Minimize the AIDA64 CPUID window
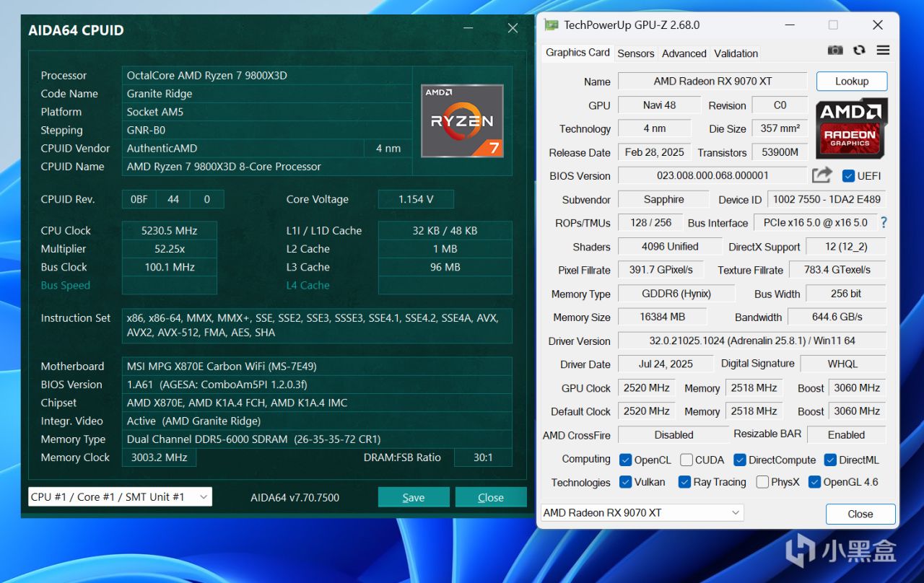Screen dimensions: 924x583 click(x=469, y=28)
